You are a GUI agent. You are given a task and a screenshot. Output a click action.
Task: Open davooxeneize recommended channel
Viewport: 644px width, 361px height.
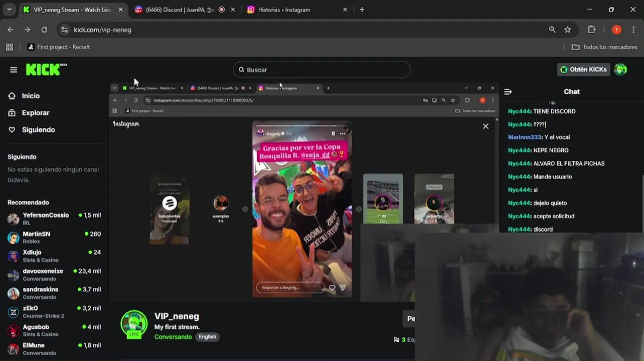pos(54,275)
